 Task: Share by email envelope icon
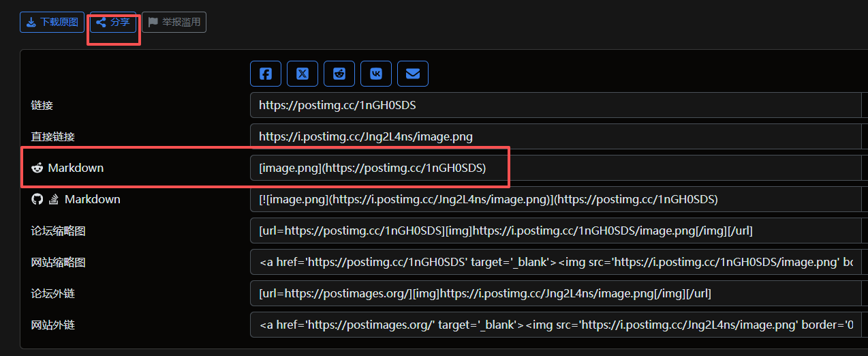point(413,74)
